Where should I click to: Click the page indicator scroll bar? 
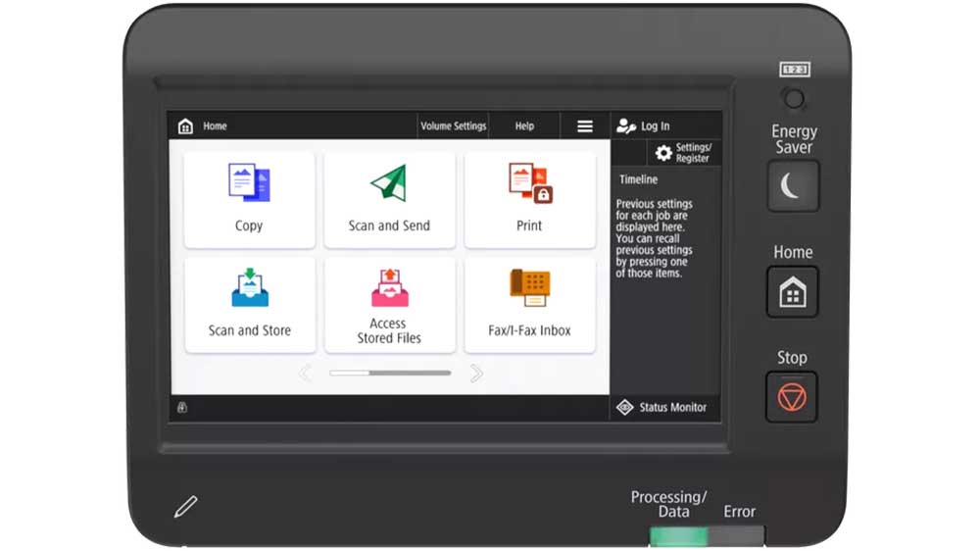[x=390, y=374]
